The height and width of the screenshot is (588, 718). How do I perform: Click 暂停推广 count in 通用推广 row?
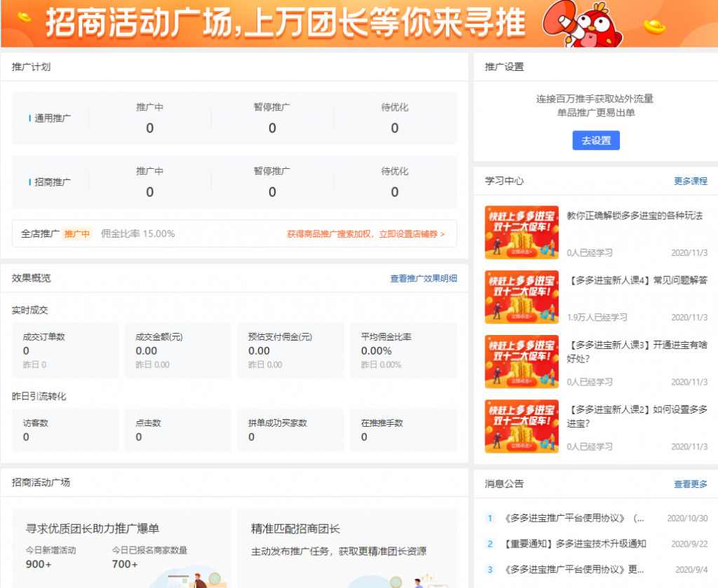272,128
